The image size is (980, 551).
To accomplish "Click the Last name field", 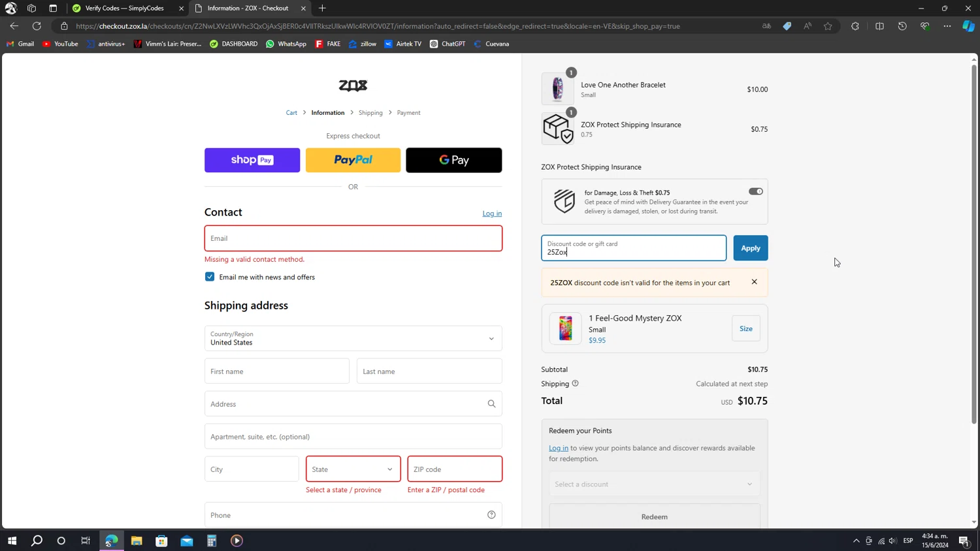I will coord(429,371).
